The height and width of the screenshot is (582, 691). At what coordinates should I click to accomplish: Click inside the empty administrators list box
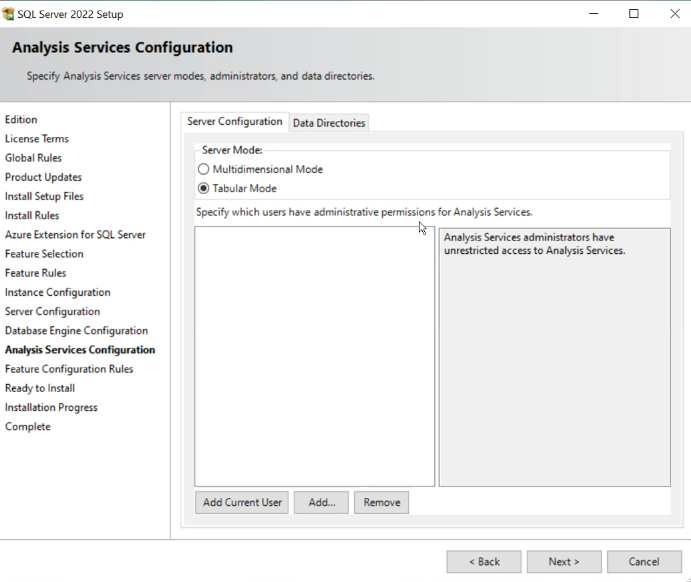(315, 356)
